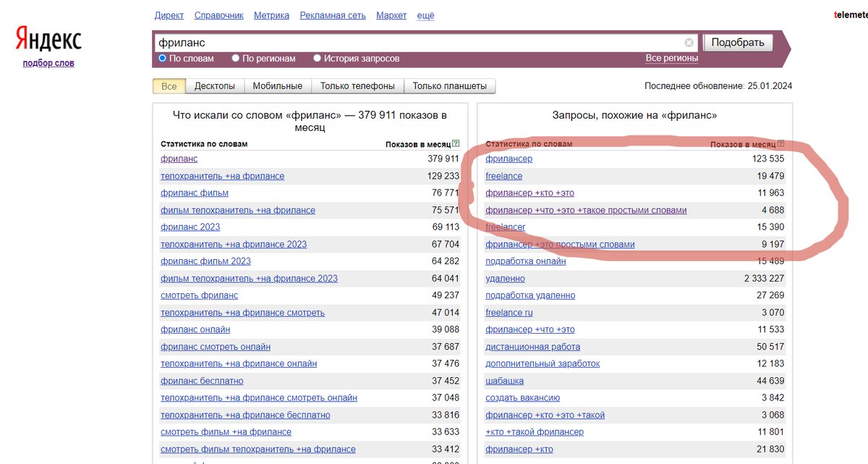868x464 pixels.
Task: Open the 'freelance ru' link
Action: point(509,313)
